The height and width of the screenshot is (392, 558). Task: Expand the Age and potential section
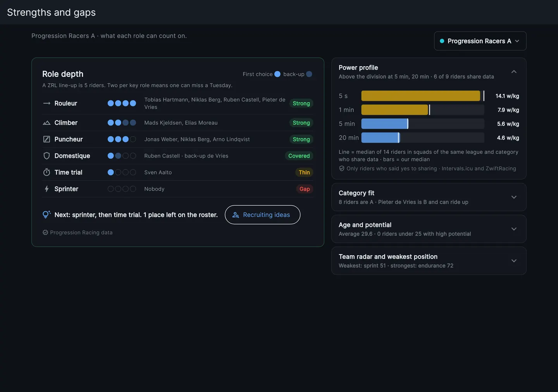(514, 229)
